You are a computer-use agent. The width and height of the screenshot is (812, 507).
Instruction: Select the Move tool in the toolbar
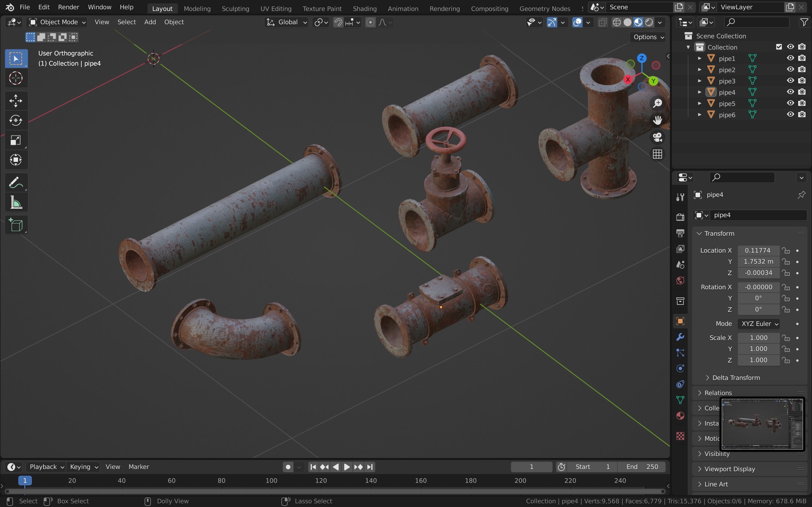16,101
